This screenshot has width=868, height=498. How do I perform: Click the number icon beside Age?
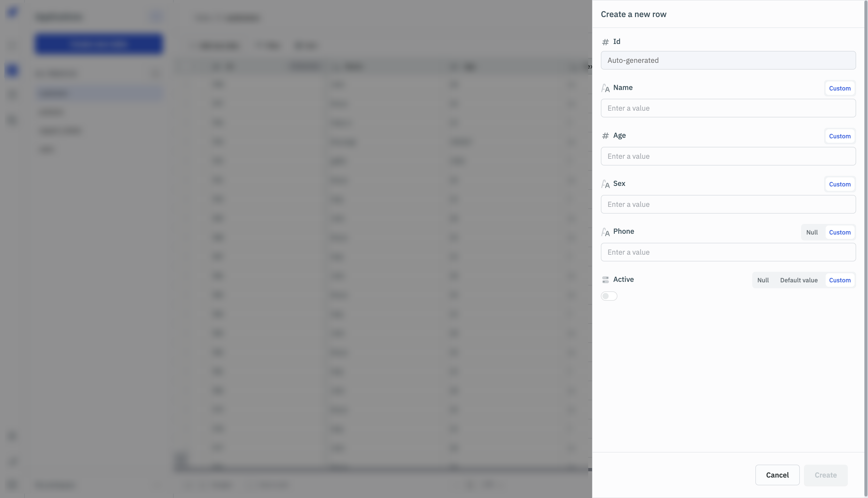tap(605, 136)
